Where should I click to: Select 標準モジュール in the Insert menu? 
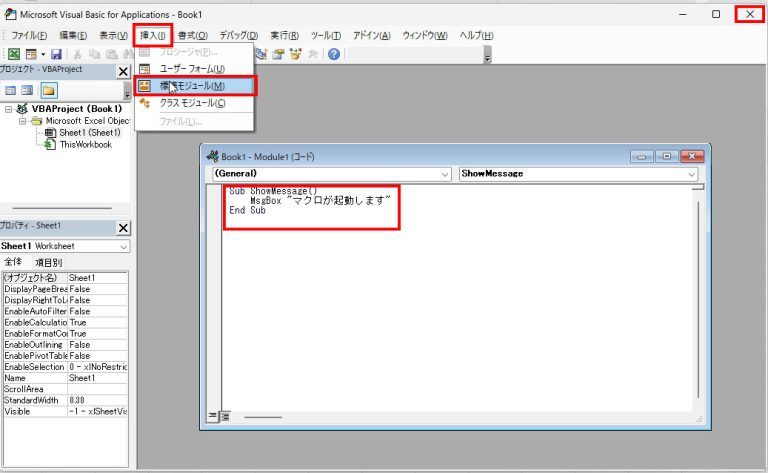coord(195,86)
